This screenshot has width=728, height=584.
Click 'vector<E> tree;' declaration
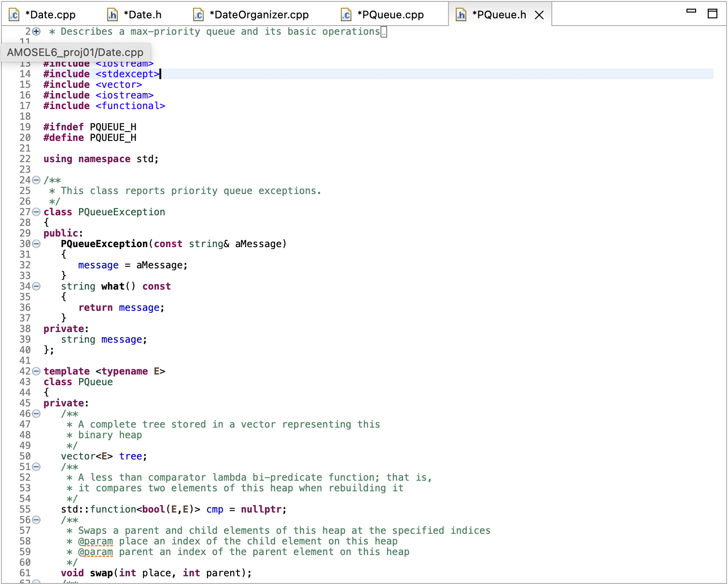coord(104,456)
